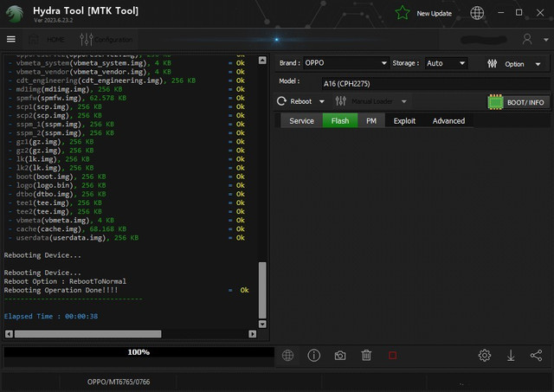
Task: Click the red stop square icon
Action: click(392, 356)
